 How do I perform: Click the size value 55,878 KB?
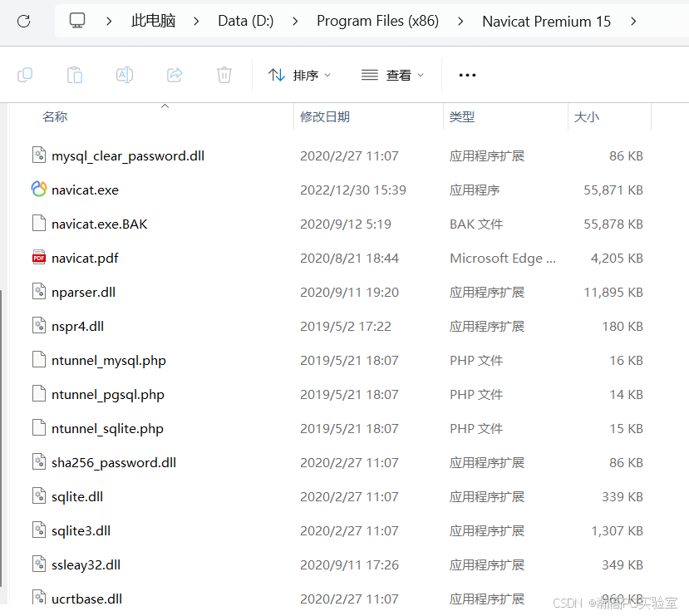click(613, 224)
